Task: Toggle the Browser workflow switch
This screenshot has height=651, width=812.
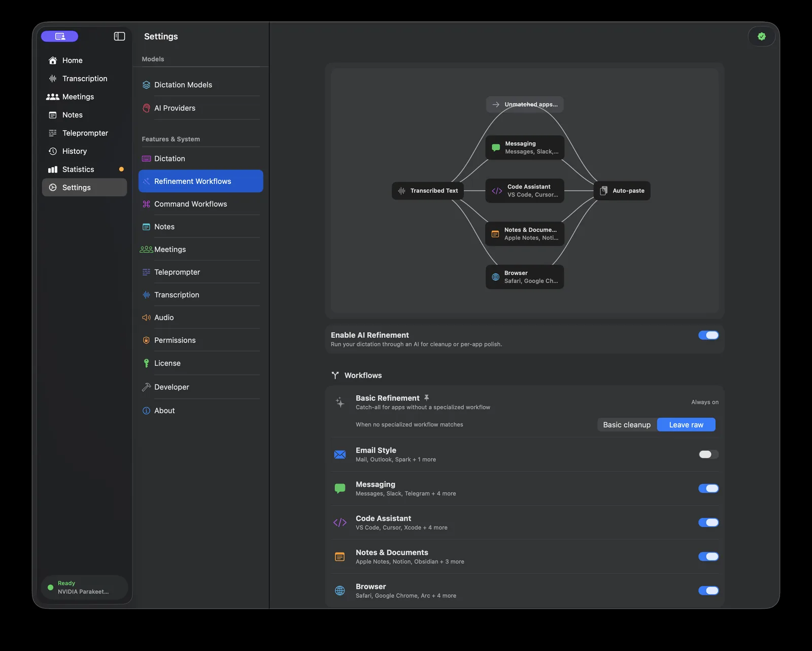Action: [708, 591]
